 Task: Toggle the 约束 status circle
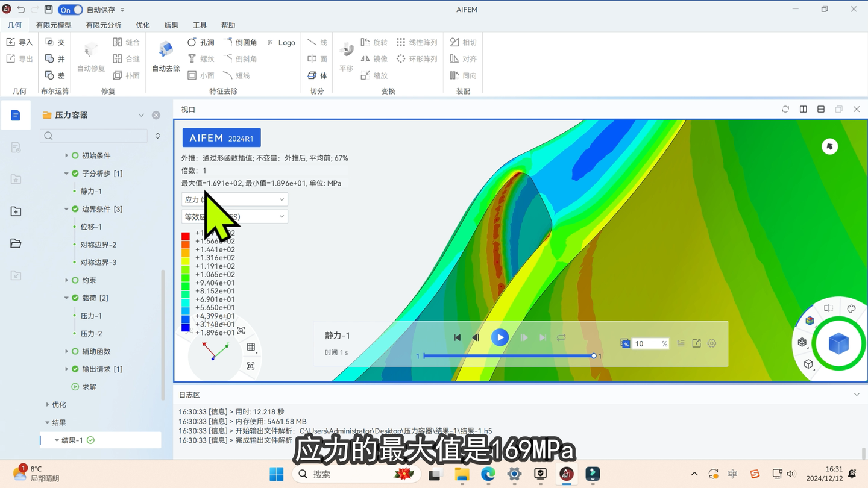pyautogui.click(x=75, y=280)
